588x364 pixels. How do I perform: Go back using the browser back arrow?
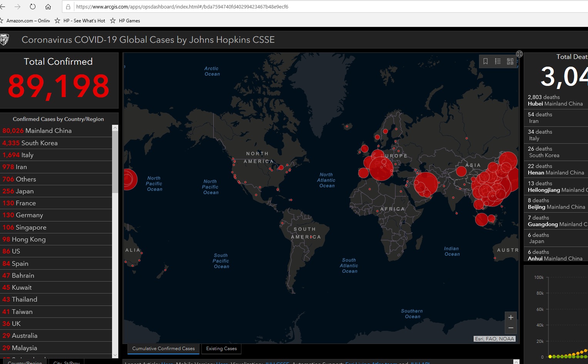2,7
